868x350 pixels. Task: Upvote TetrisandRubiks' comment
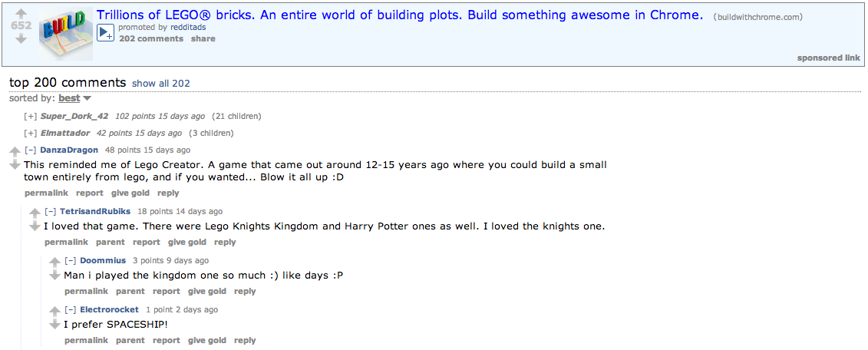coord(35,213)
